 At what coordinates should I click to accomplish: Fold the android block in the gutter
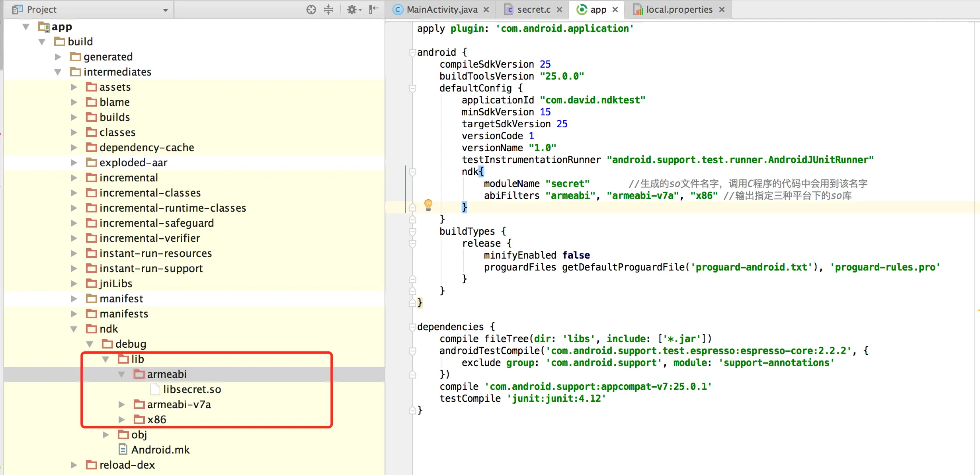click(x=412, y=53)
